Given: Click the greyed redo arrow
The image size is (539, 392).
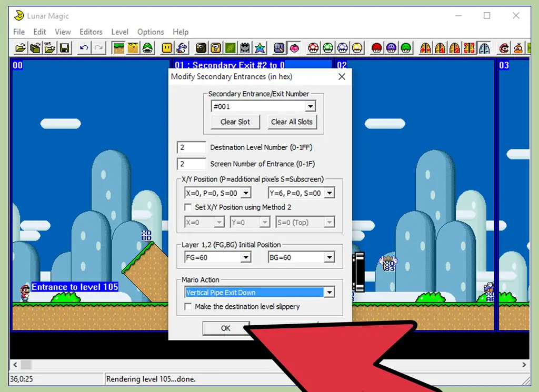Looking at the screenshot, I should tap(98, 48).
